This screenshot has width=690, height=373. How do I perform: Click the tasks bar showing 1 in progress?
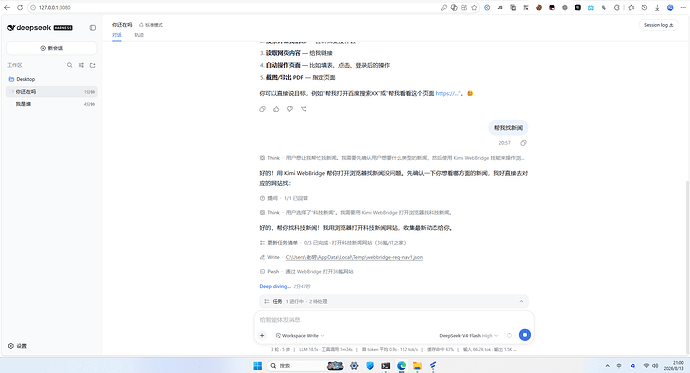pyautogui.click(x=393, y=301)
